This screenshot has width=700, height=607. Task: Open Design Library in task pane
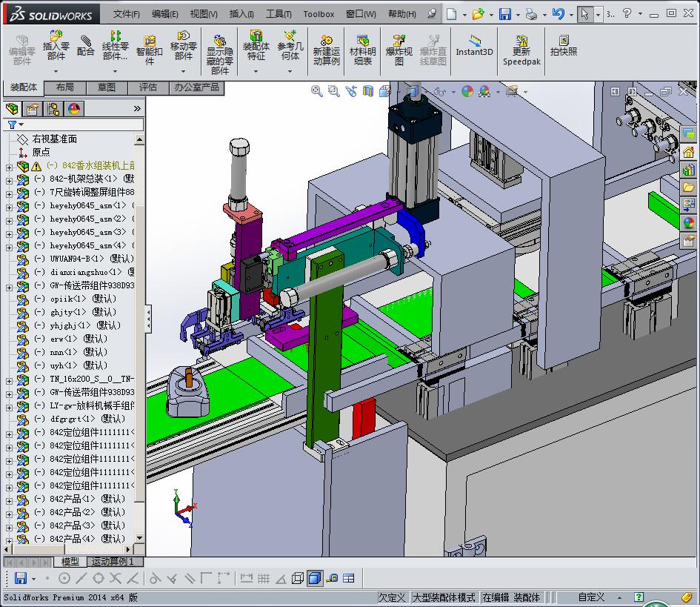689,170
